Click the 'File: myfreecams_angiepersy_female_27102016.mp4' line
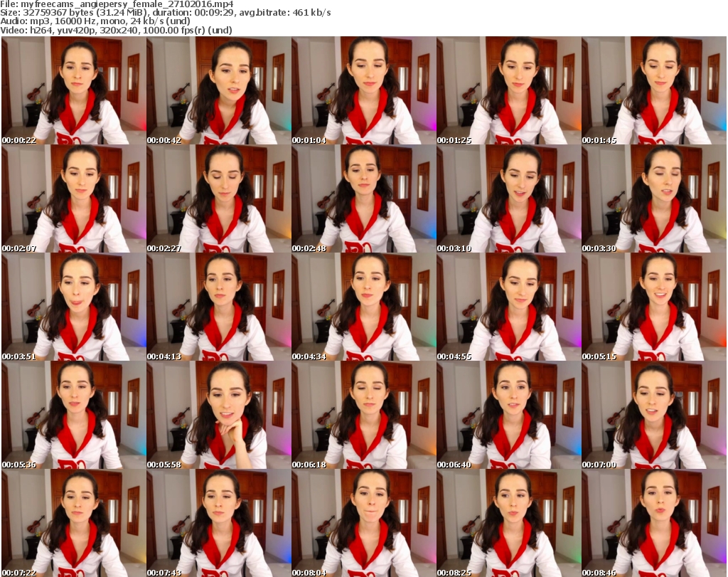The width and height of the screenshot is (728, 577). point(117,4)
